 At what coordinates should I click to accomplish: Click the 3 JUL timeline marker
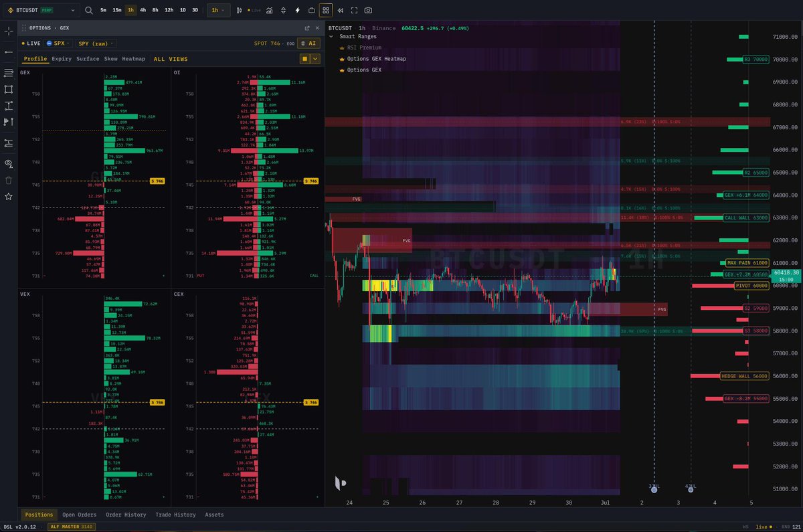tap(654, 489)
